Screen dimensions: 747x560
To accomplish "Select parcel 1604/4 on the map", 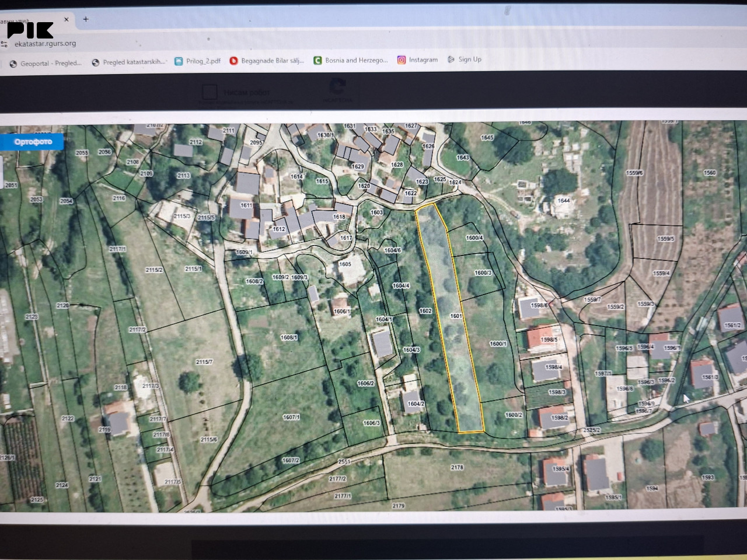I will (x=401, y=286).
